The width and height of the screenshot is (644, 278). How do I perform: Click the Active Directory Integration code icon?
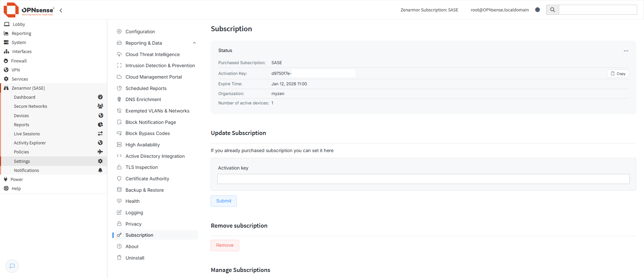tap(119, 156)
